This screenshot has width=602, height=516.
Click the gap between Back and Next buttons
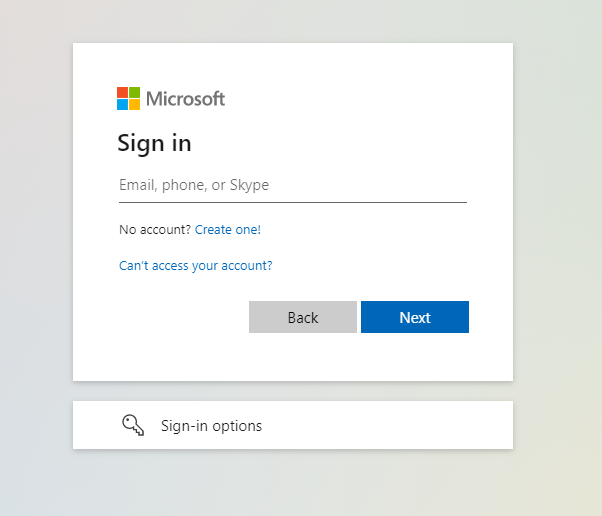tap(359, 317)
